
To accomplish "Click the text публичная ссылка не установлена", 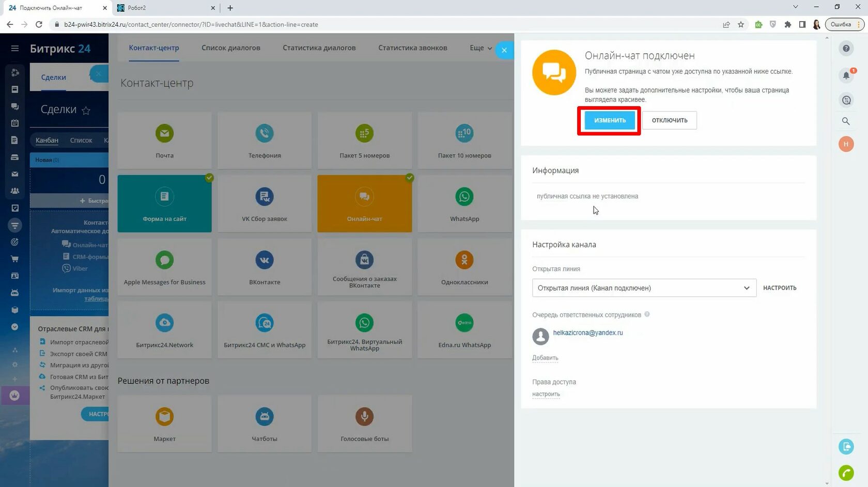I will click(587, 196).
